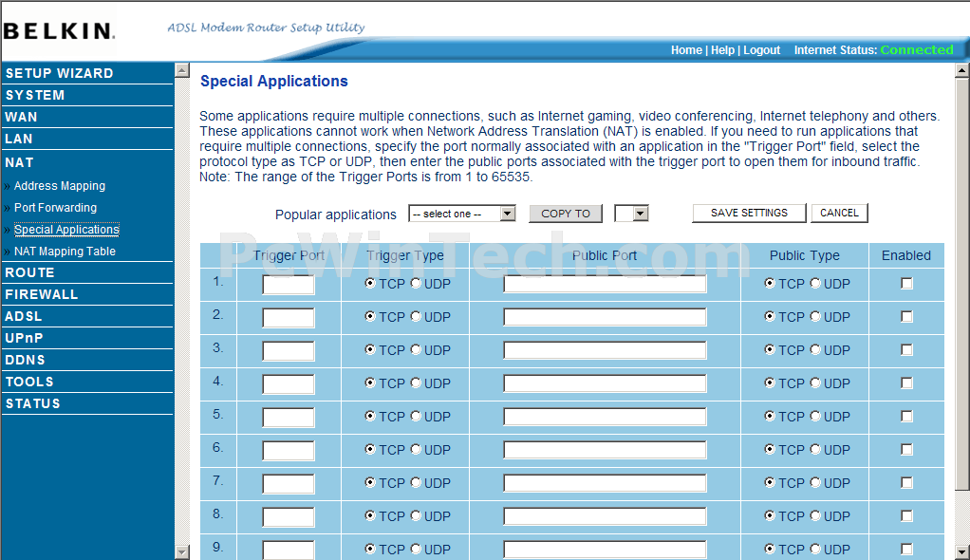
Task: Click the Public Port field of row 2
Action: (x=605, y=317)
